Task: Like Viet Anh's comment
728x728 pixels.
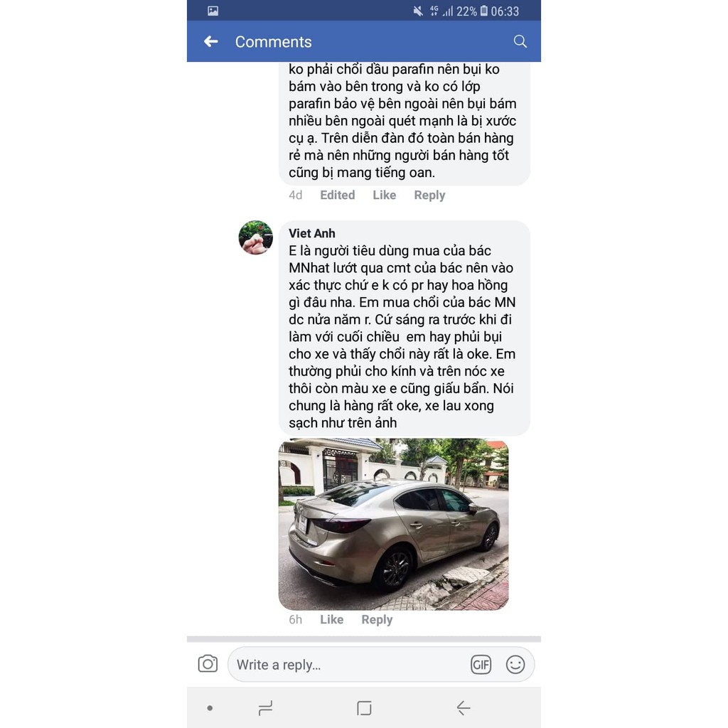Action: point(331,619)
